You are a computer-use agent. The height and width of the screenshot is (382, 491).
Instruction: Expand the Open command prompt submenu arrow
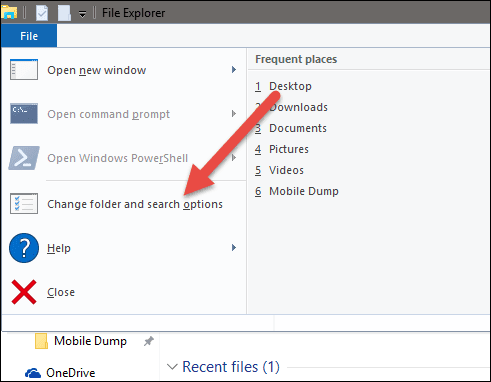pyautogui.click(x=234, y=114)
